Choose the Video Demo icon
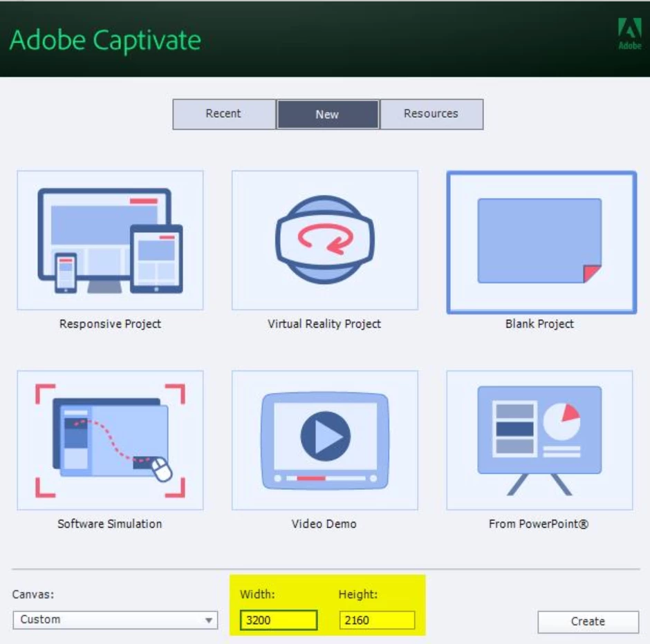 (325, 440)
